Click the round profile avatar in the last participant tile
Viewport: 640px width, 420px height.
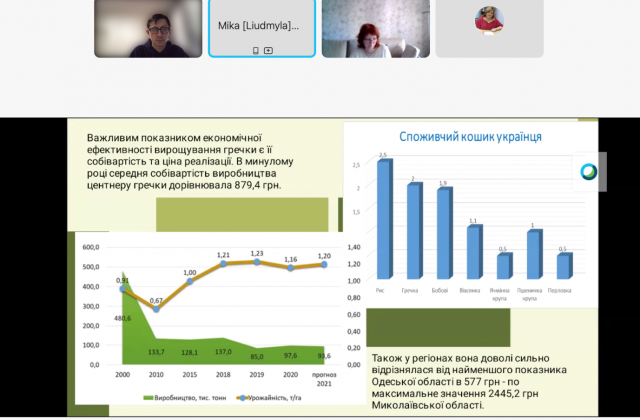(x=489, y=20)
